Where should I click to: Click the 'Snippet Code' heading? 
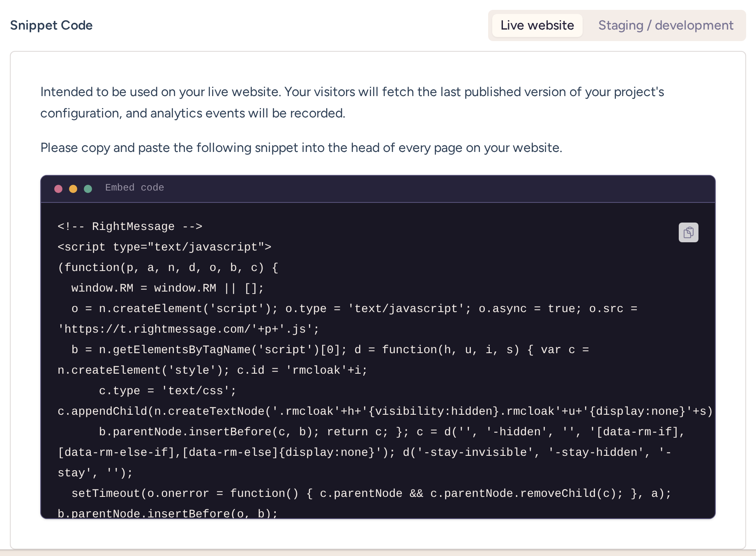(51, 25)
